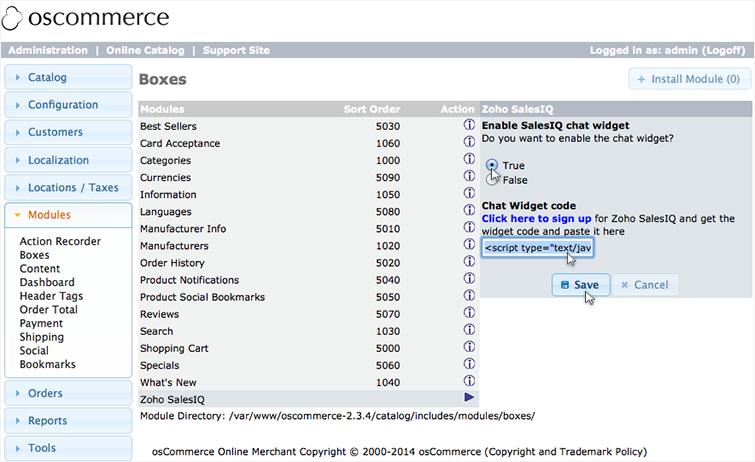Click info icon for Categories module
The width and height of the screenshot is (755, 462).
469,159
